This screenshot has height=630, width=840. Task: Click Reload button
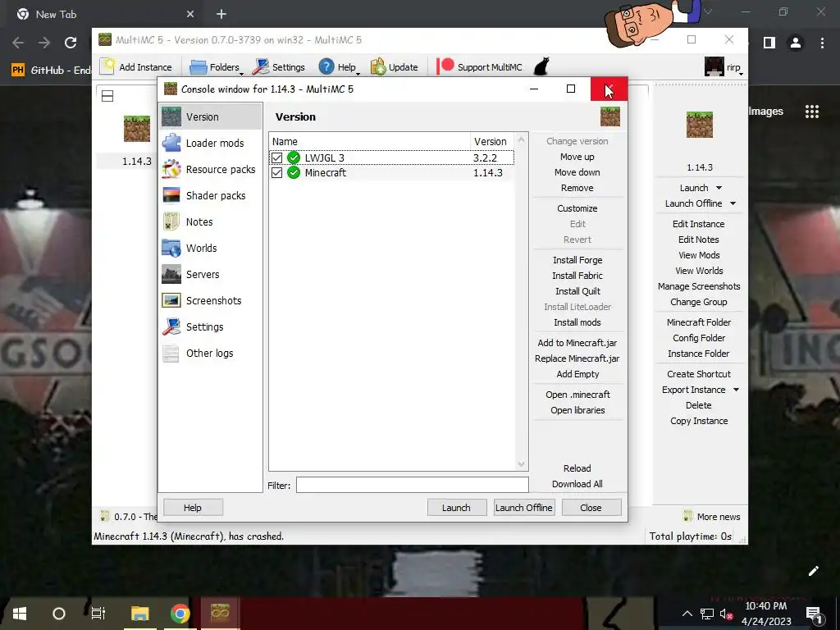(x=577, y=468)
